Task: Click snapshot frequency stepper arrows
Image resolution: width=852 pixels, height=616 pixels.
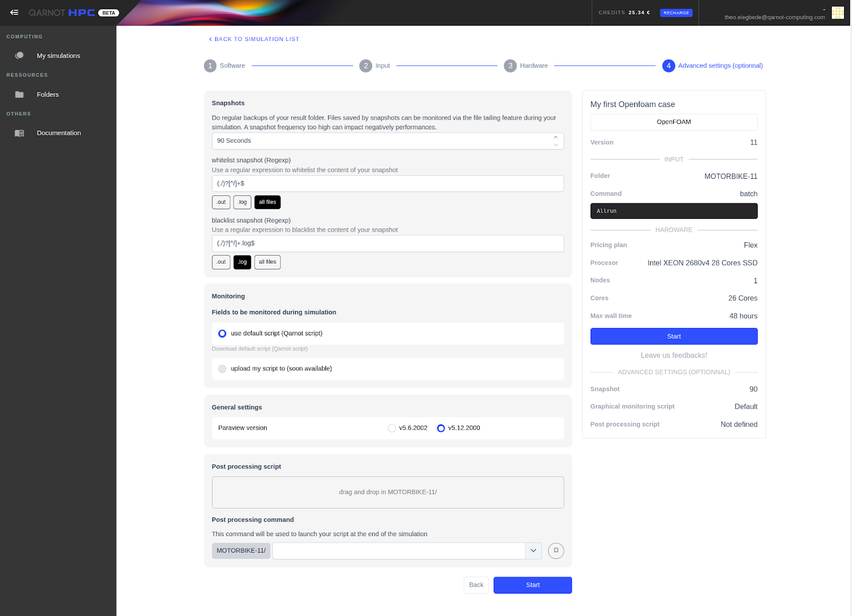Action: coord(555,141)
